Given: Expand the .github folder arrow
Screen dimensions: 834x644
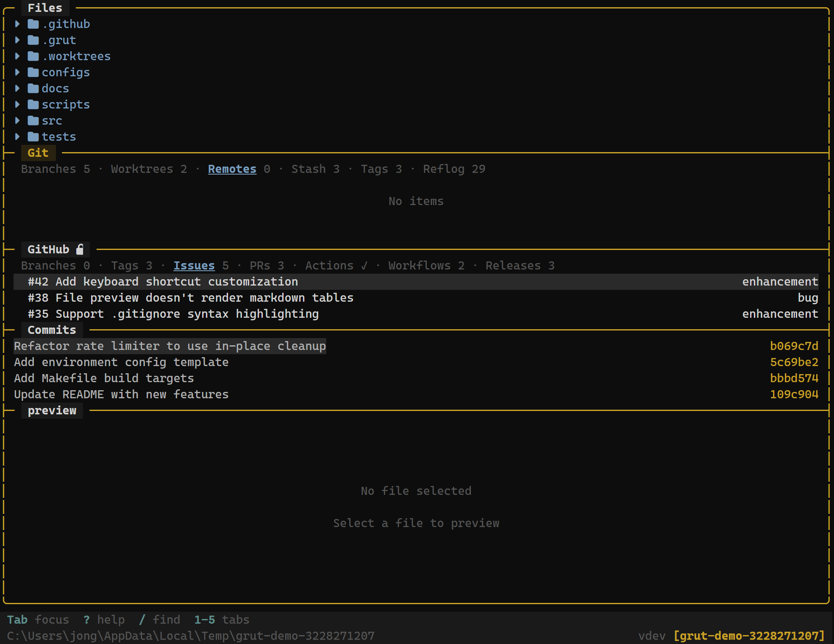Looking at the screenshot, I should point(17,24).
